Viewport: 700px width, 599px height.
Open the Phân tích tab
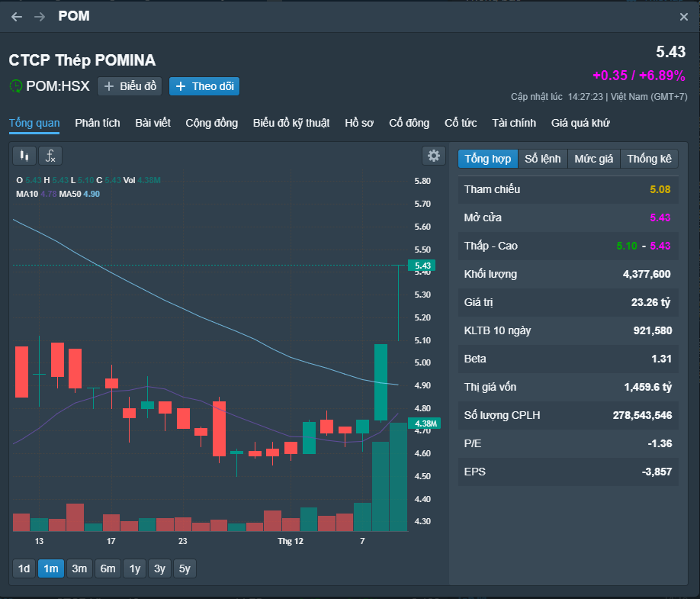[x=98, y=124]
